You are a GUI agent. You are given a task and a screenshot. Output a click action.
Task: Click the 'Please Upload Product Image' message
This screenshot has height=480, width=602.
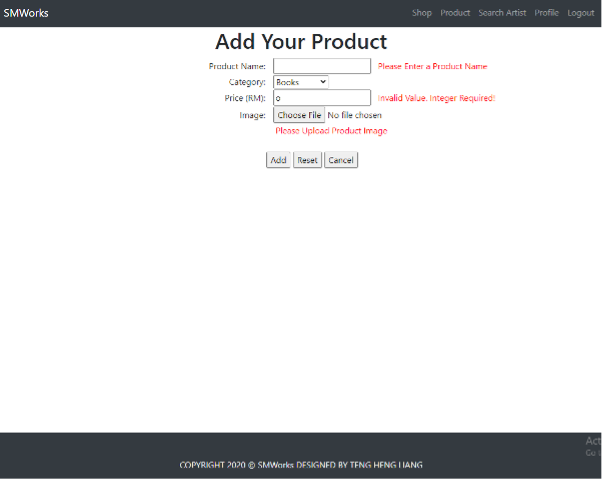[331, 131]
